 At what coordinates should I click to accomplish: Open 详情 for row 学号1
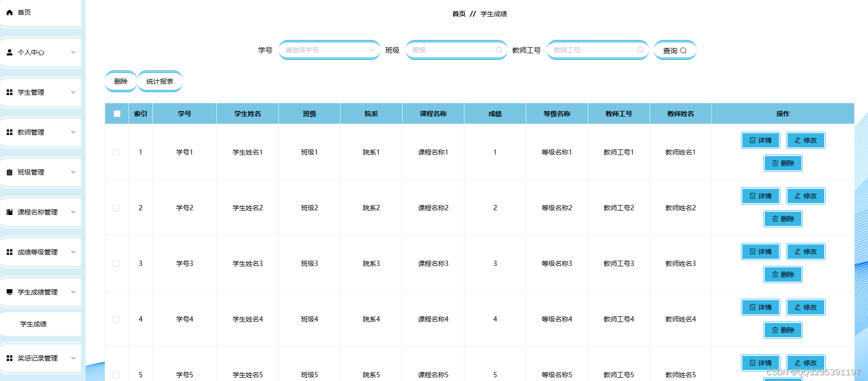click(760, 140)
